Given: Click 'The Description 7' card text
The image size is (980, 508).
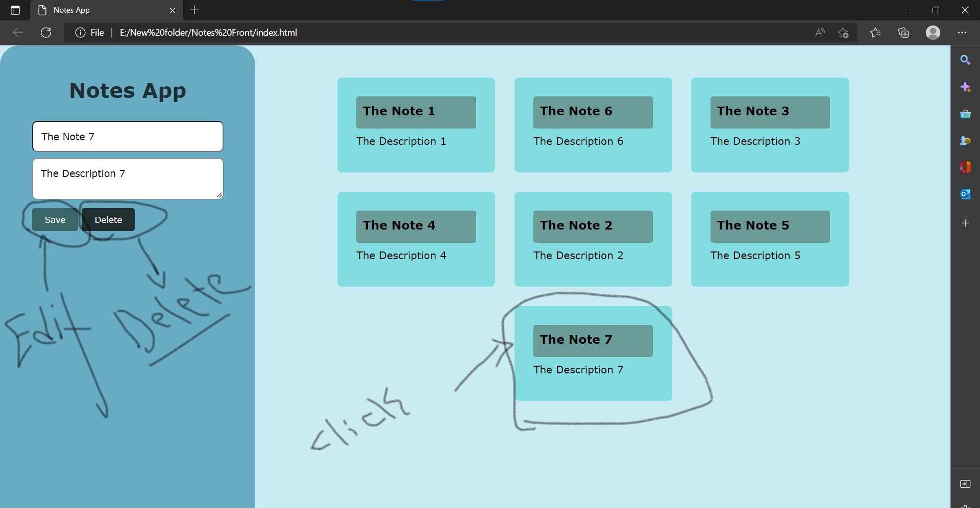Looking at the screenshot, I should pyautogui.click(x=578, y=370).
